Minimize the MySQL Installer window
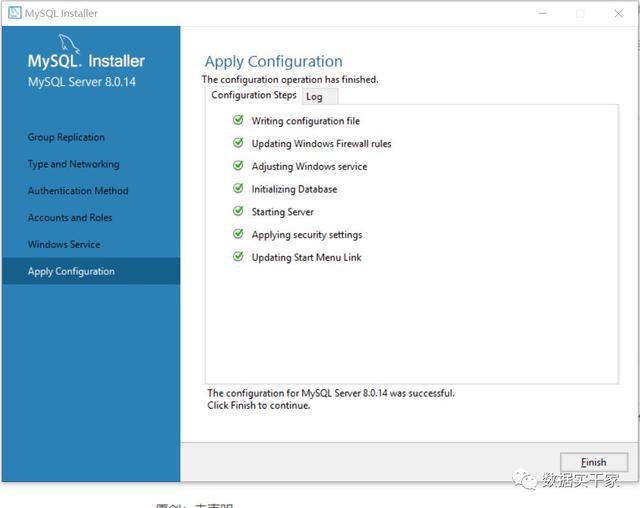Image resolution: width=640 pixels, height=508 pixels. [542, 13]
